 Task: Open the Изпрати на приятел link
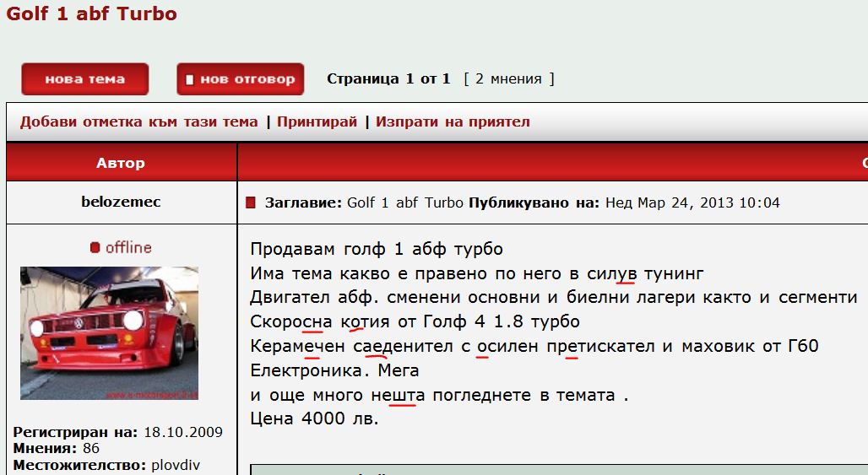[x=453, y=121]
